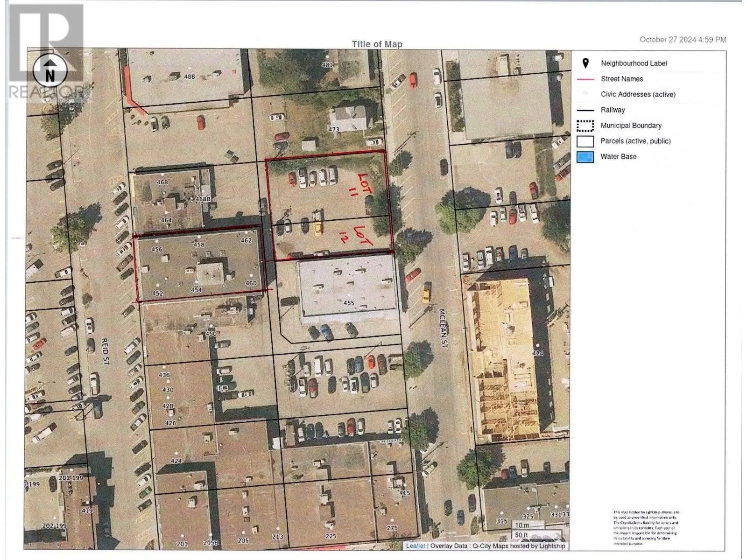Click the Neighbourhood Label pin icon

click(585, 63)
